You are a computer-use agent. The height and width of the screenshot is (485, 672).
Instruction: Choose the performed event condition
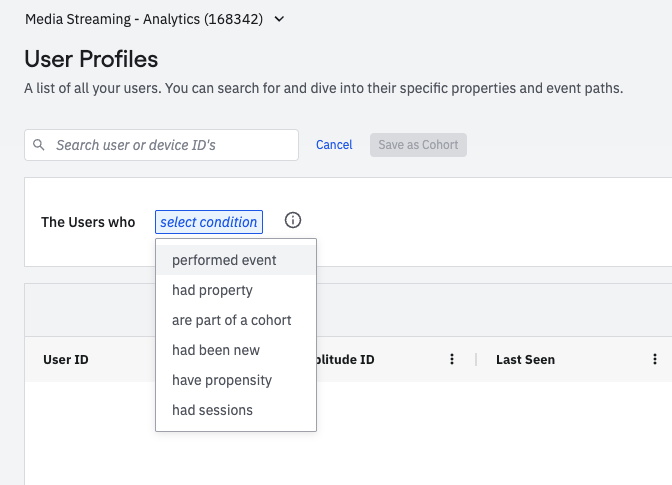click(224, 260)
